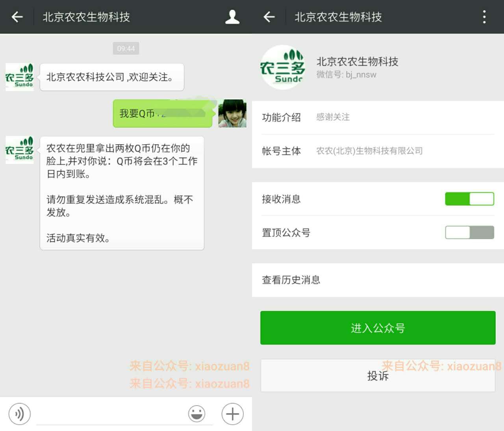Image resolution: width=504 pixels, height=431 pixels.
Task: Toggle the 置顶公众号 switch
Action: pyautogui.click(x=469, y=232)
